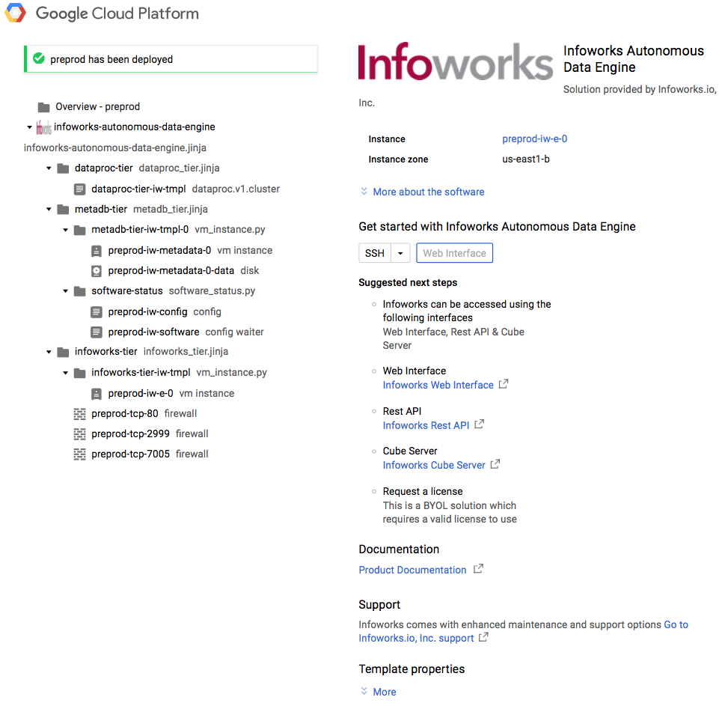Click the Web Interface button
This screenshot has width=728, height=706.
[455, 253]
